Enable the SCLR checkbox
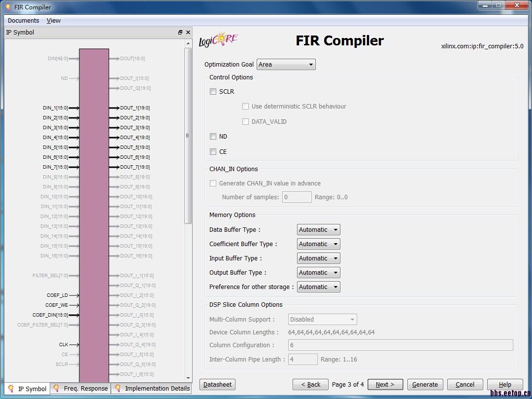The height and width of the screenshot is (399, 532). pos(213,91)
